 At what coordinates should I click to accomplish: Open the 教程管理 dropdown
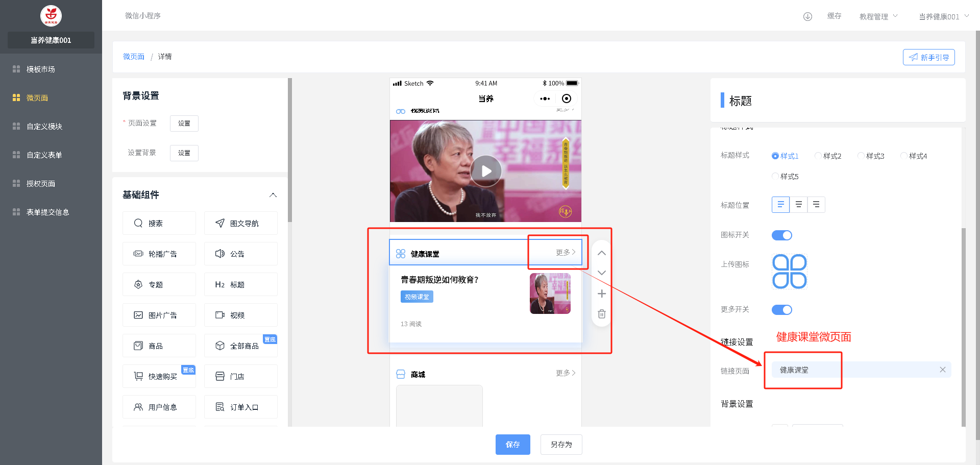point(878,16)
